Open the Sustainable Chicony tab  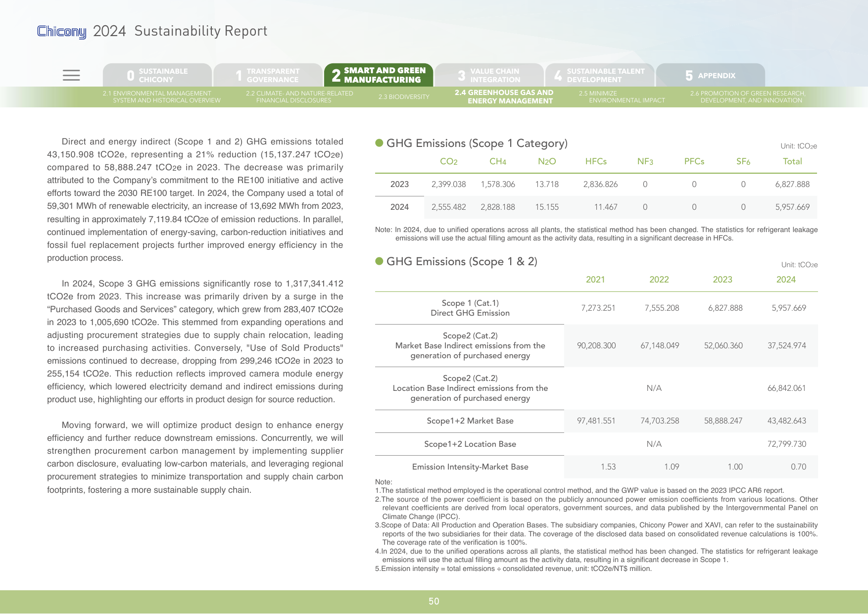pyautogui.click(x=157, y=75)
